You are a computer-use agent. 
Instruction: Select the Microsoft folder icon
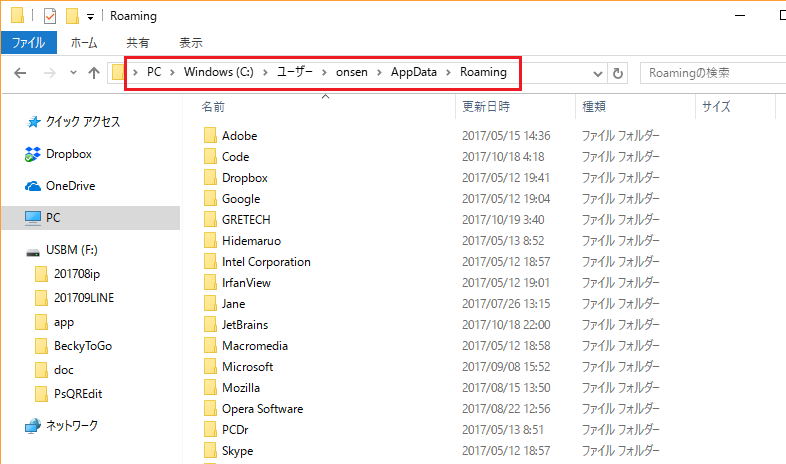point(210,367)
